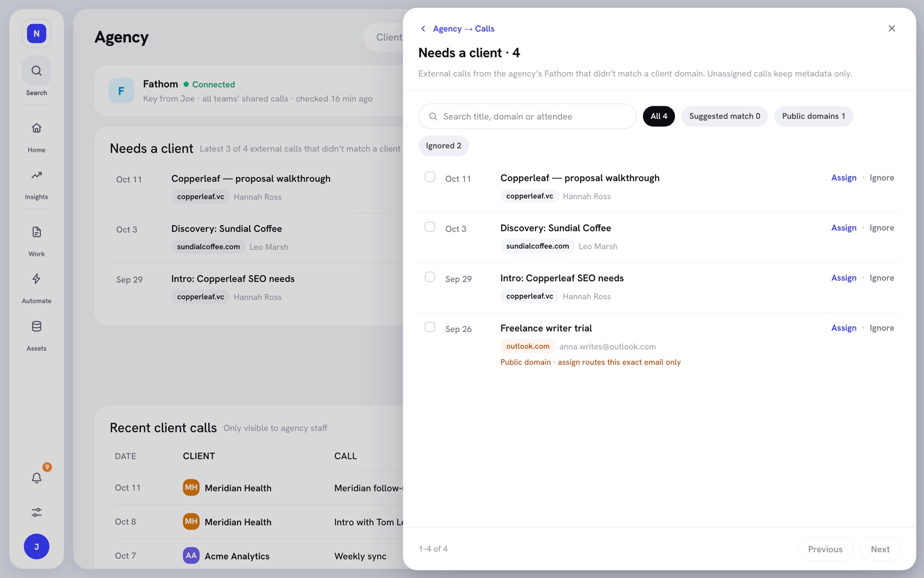Ignore the Copperleaf proposal walkthrough call
The image size is (924, 578).
pyautogui.click(x=881, y=178)
